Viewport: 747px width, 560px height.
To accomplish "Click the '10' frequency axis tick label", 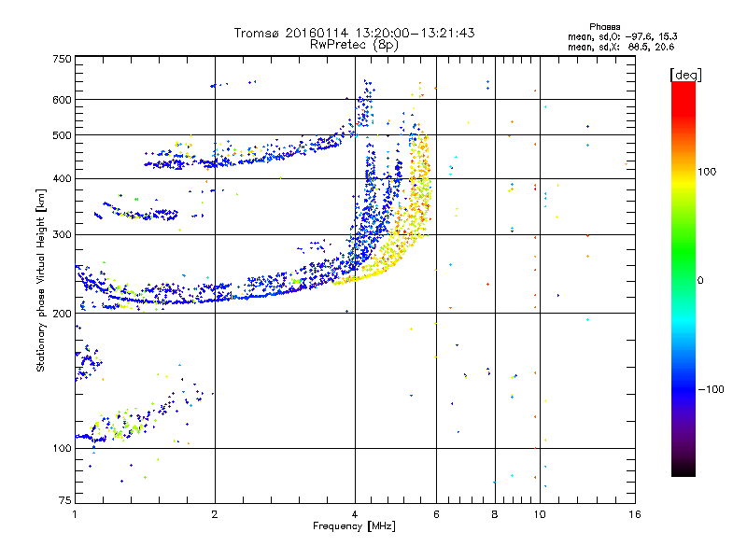I will coord(540,514).
